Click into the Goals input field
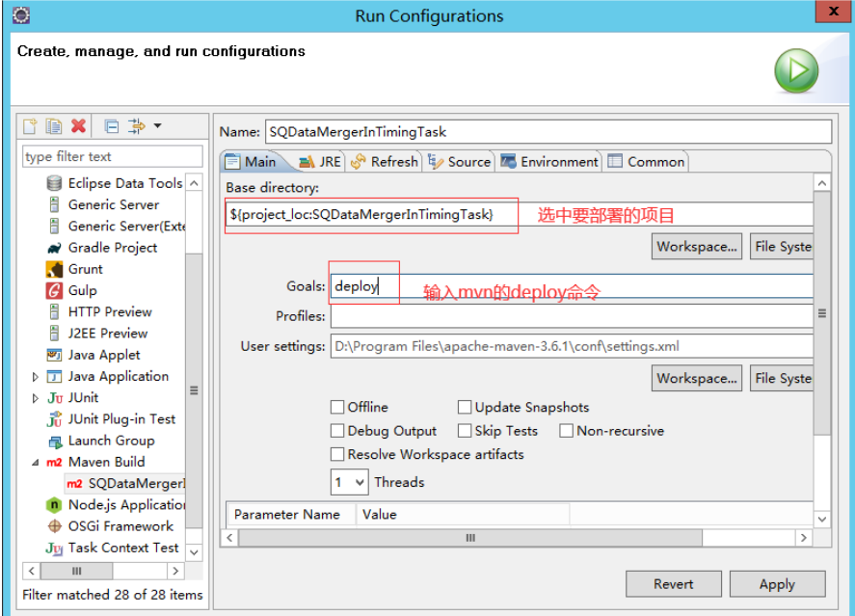This screenshot has height=616, width=855. click(572, 286)
